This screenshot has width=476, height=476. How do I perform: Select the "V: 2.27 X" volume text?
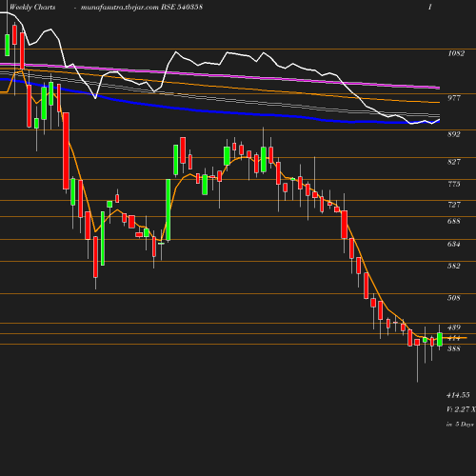pyautogui.click(x=461, y=409)
